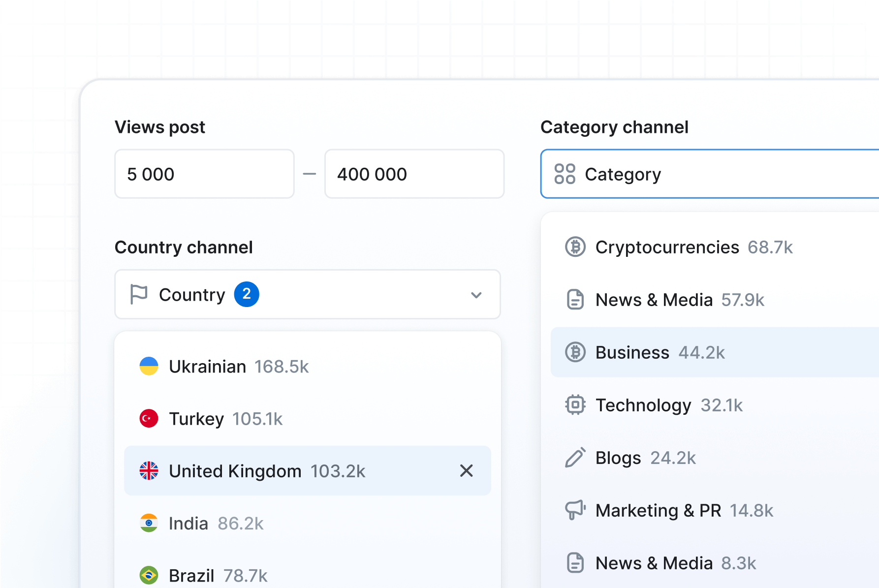Expand the Country dropdown chevron
Viewport: 879px width, 588px height.
pos(476,295)
